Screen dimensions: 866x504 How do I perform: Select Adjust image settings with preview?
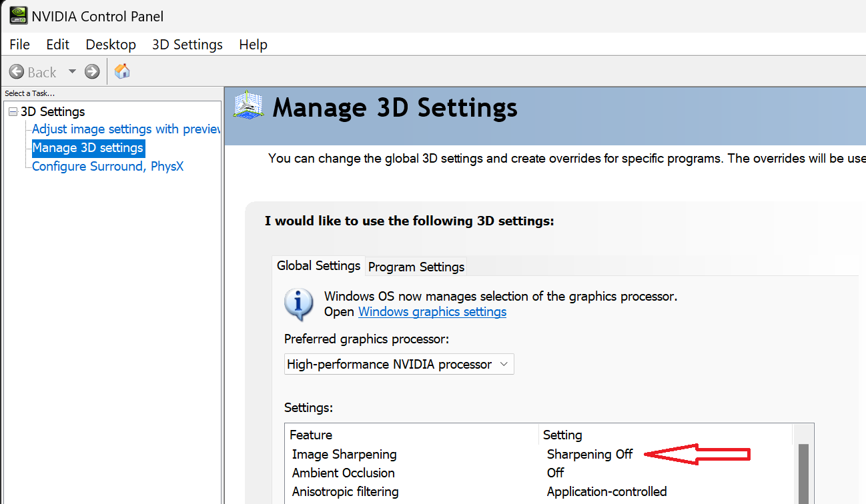126,129
